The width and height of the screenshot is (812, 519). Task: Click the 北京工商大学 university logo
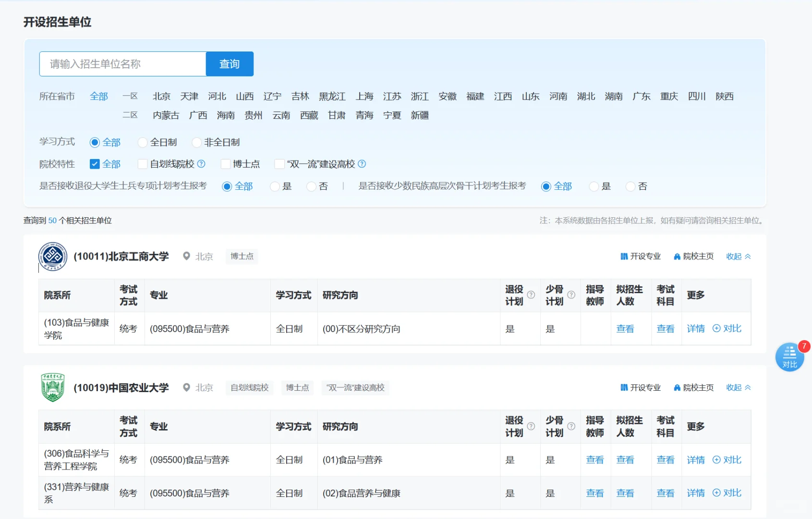(52, 256)
